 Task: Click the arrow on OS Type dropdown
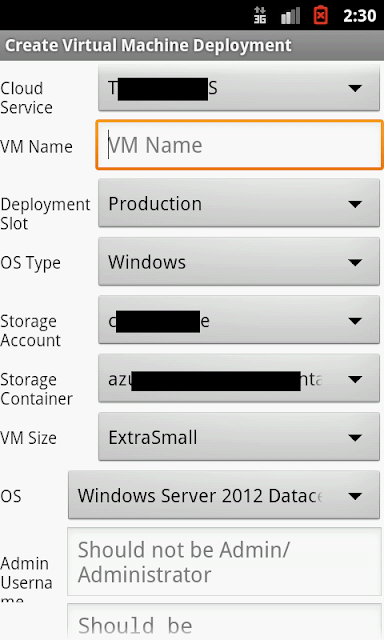tap(355, 262)
